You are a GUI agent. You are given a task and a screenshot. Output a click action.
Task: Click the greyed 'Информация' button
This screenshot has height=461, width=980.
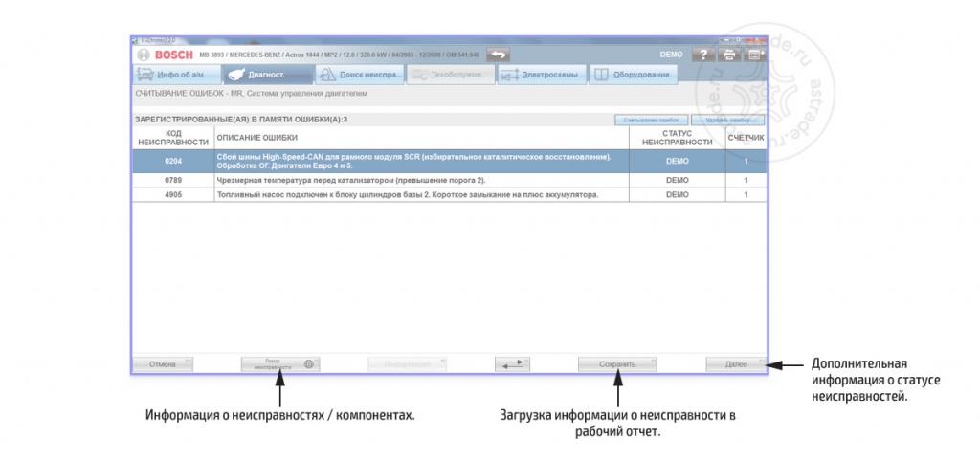pyautogui.click(x=408, y=364)
